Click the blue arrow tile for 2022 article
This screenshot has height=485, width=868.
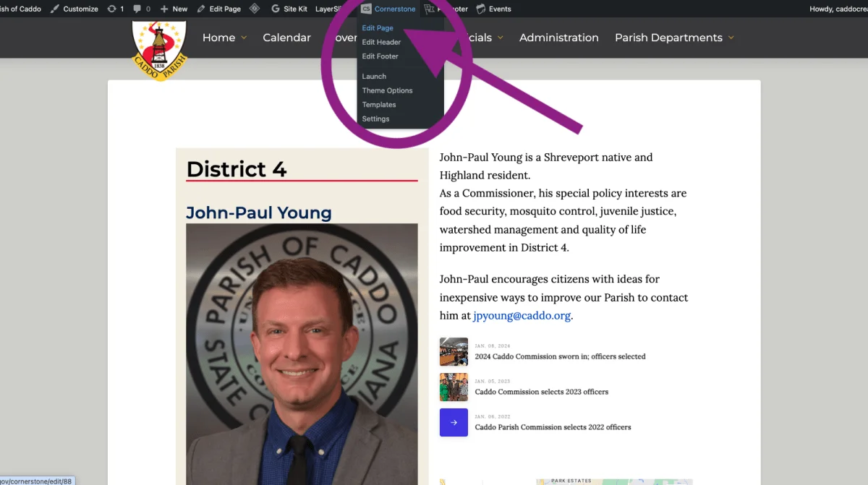click(x=454, y=423)
